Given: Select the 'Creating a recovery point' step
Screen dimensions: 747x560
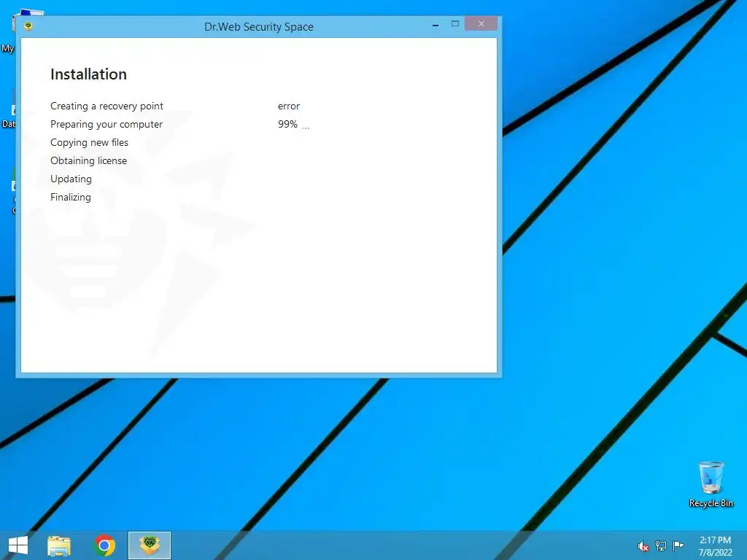Looking at the screenshot, I should pyautogui.click(x=107, y=106).
